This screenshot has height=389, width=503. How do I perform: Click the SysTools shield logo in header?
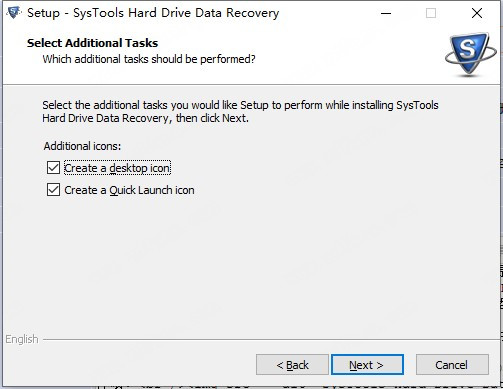(x=470, y=54)
